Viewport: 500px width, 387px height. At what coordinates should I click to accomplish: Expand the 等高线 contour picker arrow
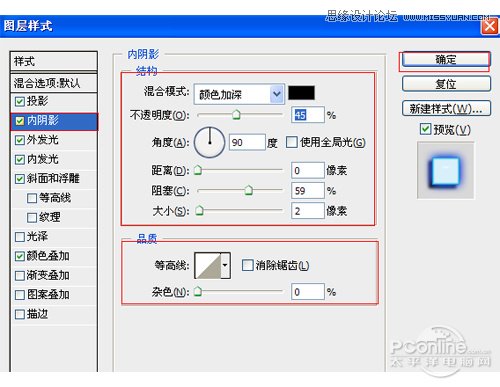tap(226, 266)
